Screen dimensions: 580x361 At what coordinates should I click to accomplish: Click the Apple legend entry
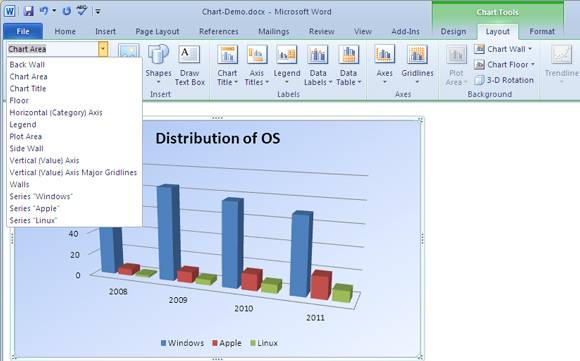226,343
